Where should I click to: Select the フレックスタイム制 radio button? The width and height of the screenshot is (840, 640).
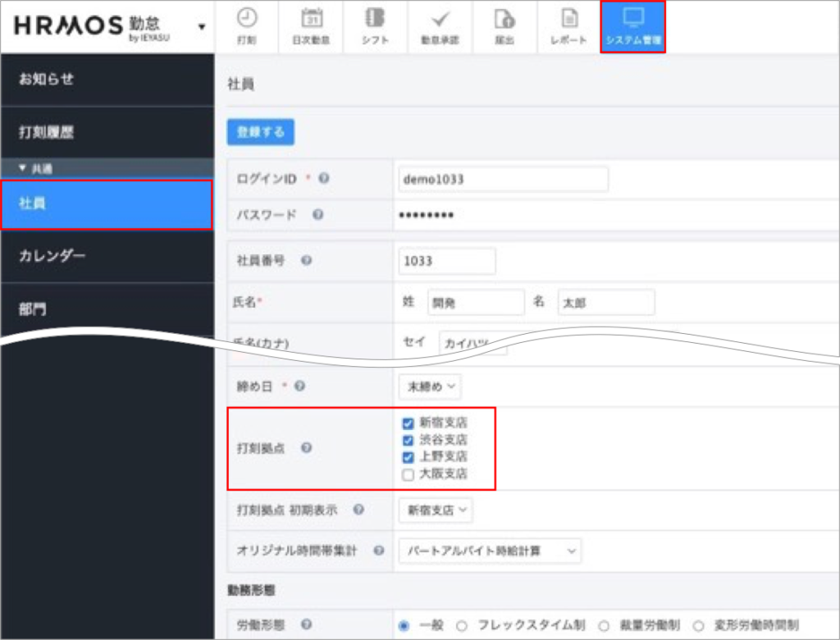tap(462, 624)
